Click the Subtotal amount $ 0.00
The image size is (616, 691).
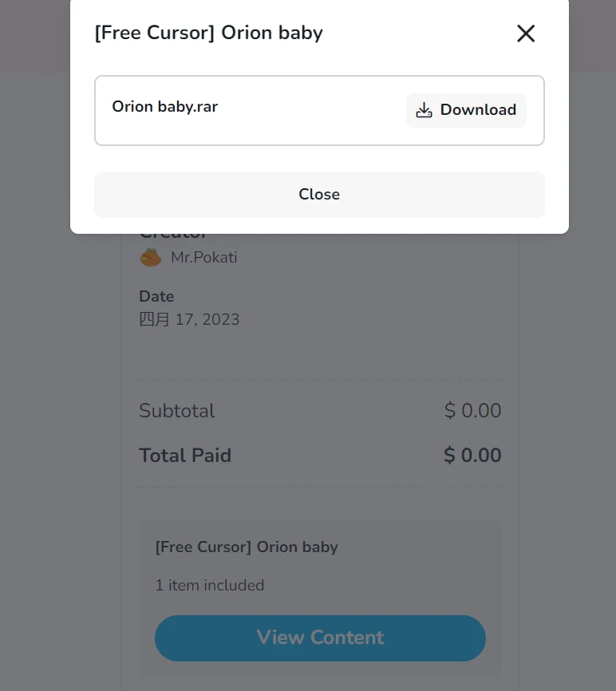tap(472, 411)
